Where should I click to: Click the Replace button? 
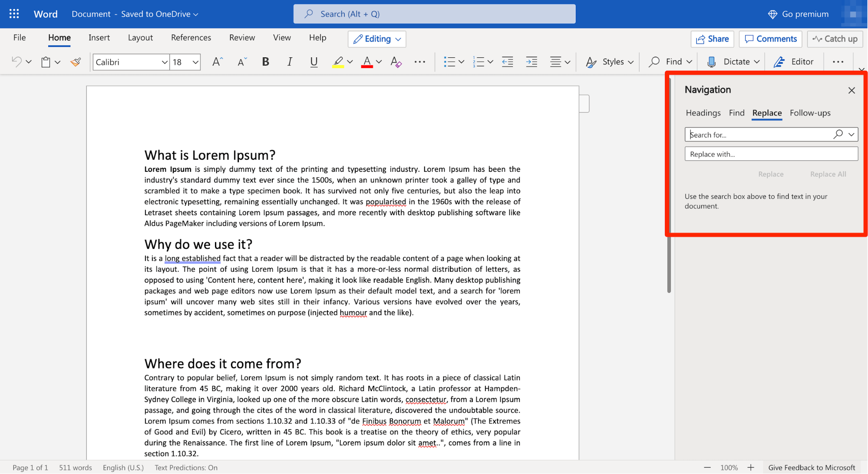click(770, 174)
